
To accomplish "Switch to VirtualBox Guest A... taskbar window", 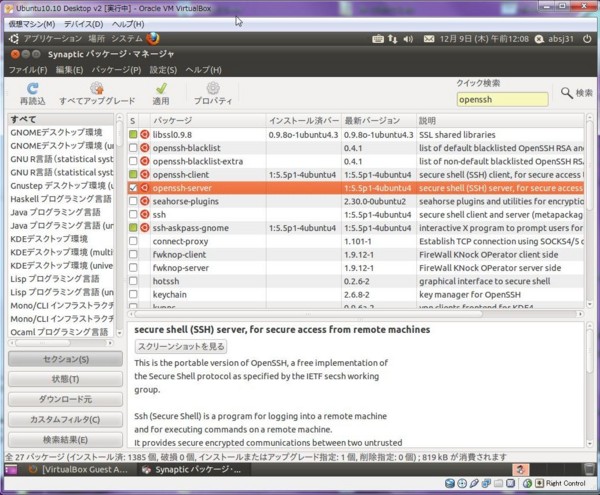I will pos(79,469).
